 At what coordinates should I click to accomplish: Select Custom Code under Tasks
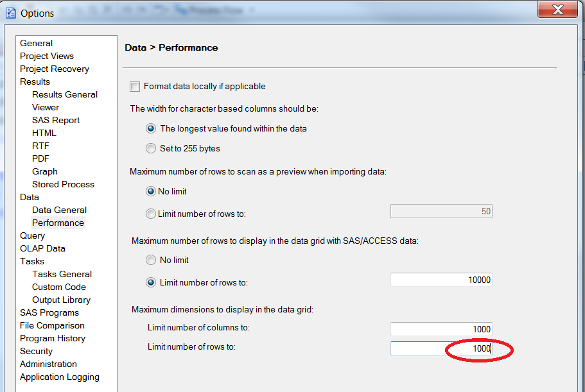tap(59, 287)
